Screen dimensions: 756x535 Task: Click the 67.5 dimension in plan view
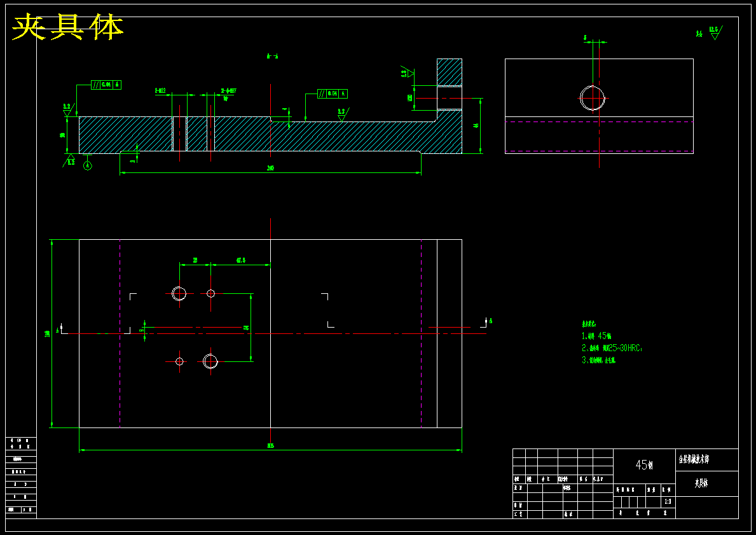241,260
